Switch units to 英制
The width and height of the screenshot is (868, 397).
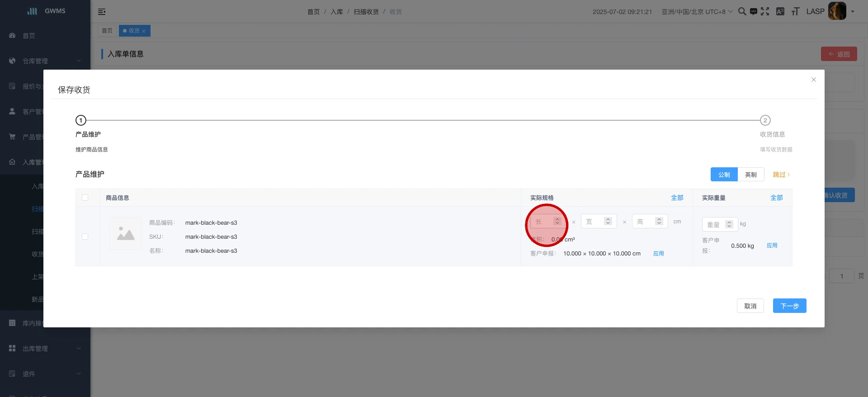(750, 175)
